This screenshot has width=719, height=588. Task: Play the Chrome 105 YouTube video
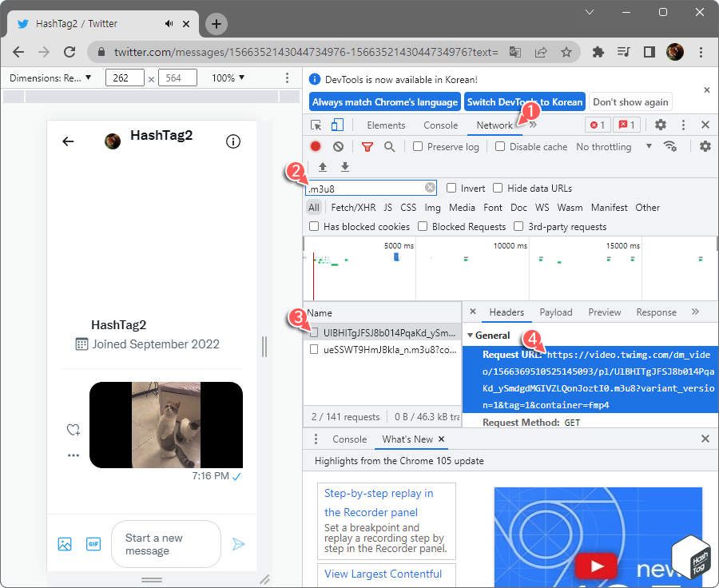(x=596, y=566)
